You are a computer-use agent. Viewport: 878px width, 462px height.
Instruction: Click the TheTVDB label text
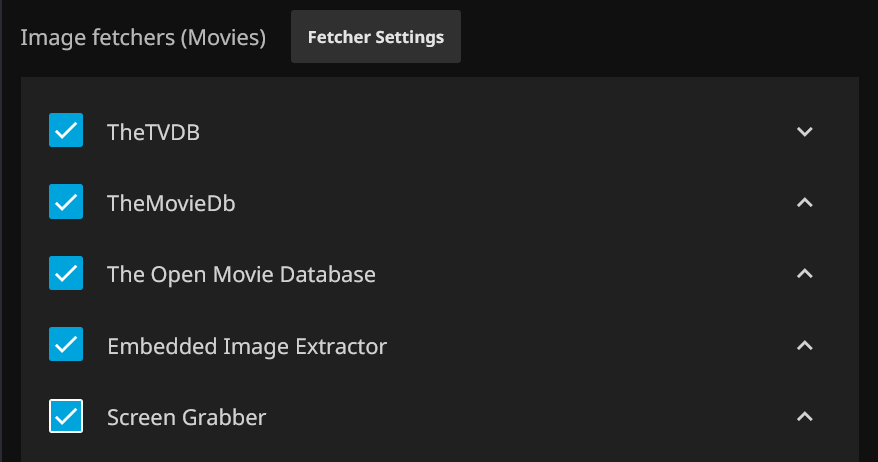[x=153, y=131]
